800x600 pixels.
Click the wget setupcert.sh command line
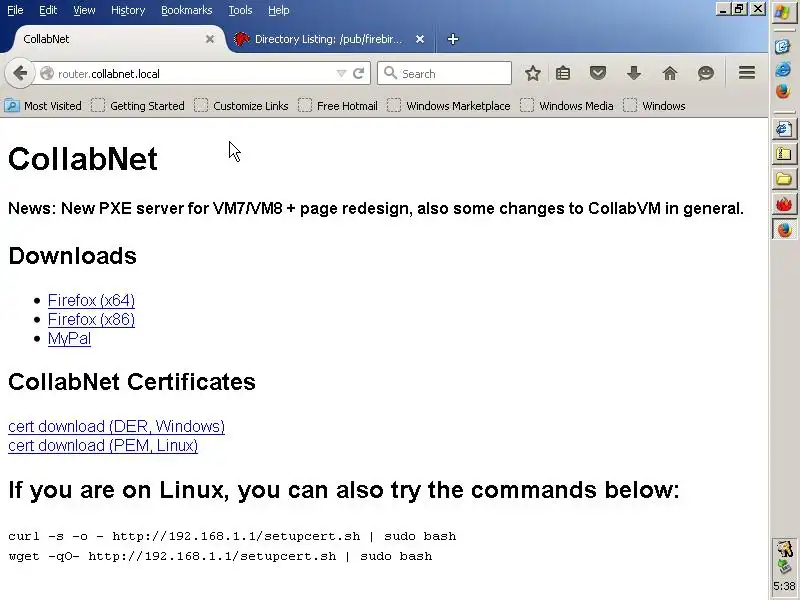pos(220,556)
